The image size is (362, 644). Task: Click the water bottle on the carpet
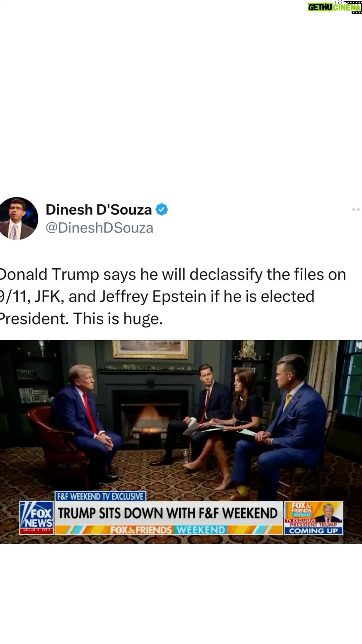tap(186, 457)
